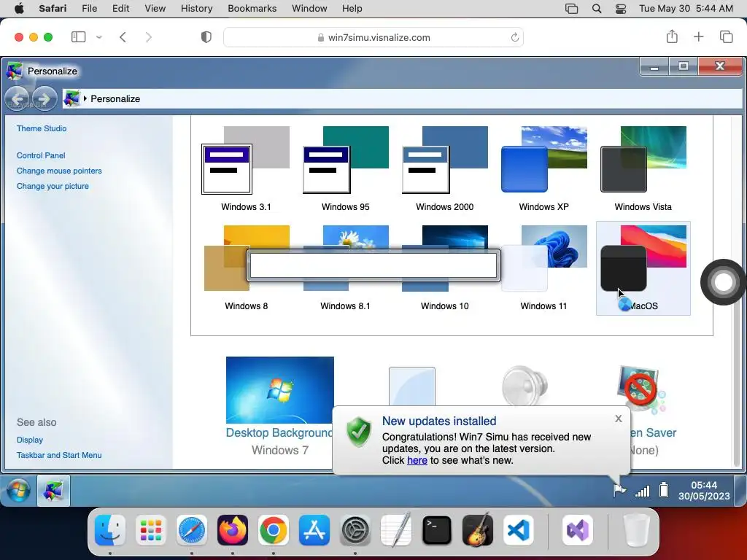The image size is (747, 560).
Task: Dismiss the New updates installed notification
Action: pos(619,419)
